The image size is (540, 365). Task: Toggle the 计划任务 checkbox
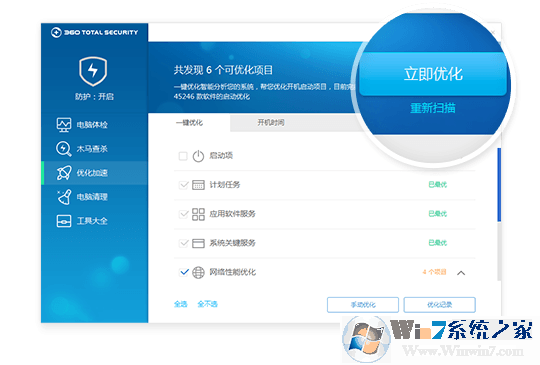(184, 185)
